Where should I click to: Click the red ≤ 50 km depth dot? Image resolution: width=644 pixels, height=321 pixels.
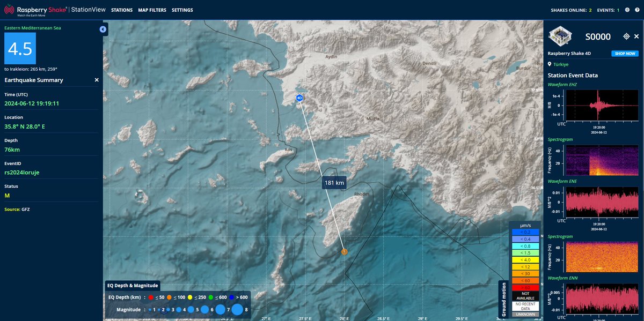point(151,297)
